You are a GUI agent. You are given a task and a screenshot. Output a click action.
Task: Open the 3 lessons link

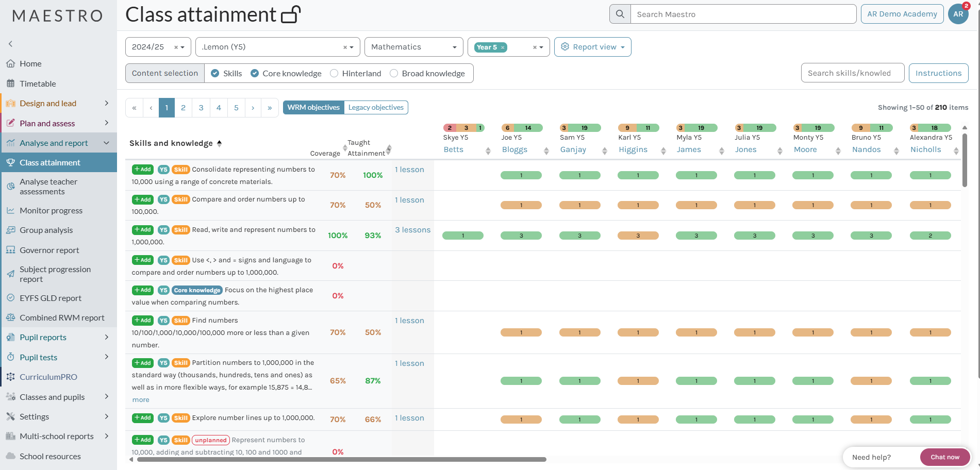click(x=412, y=230)
